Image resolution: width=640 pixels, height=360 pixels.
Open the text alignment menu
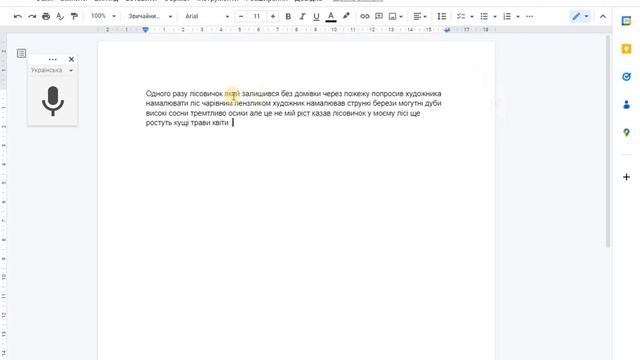[x=420, y=16]
